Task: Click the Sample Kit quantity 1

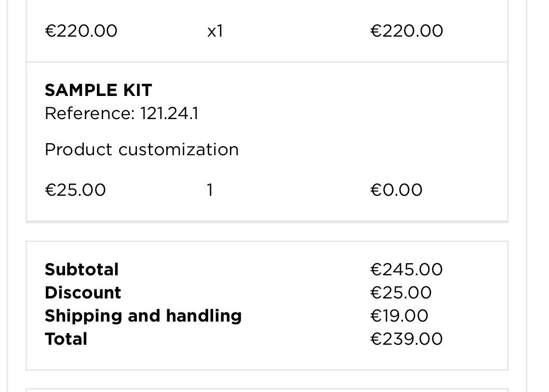Action: coord(210,190)
